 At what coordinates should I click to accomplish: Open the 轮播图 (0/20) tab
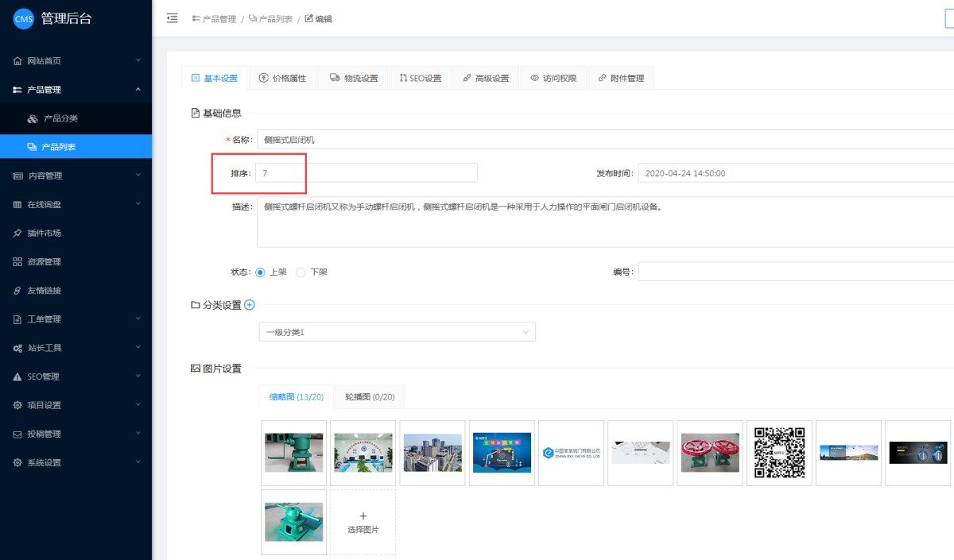tap(370, 396)
